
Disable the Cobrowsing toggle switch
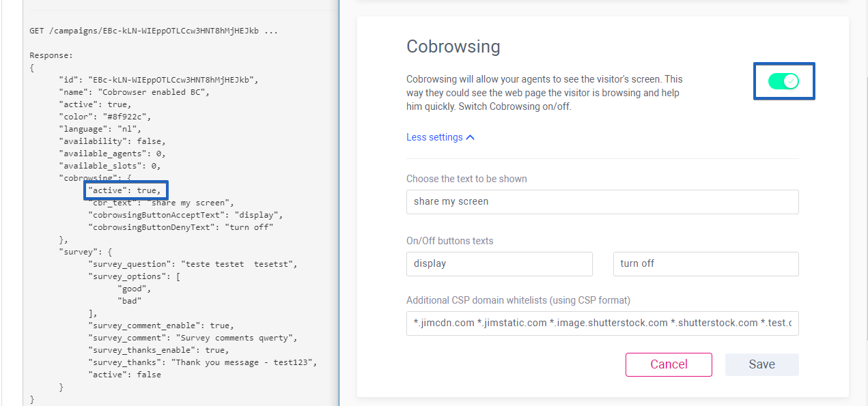783,81
